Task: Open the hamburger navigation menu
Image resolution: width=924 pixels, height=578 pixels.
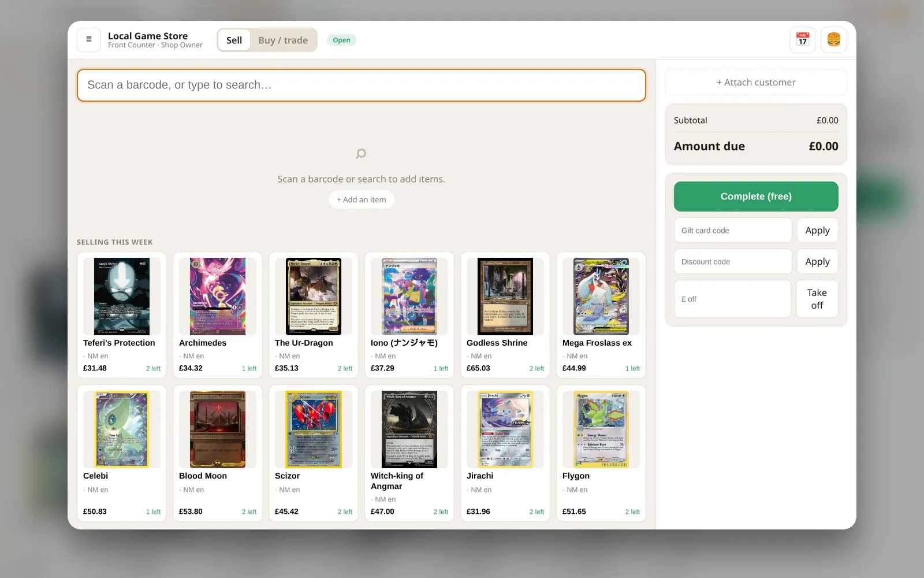Action: tap(89, 40)
